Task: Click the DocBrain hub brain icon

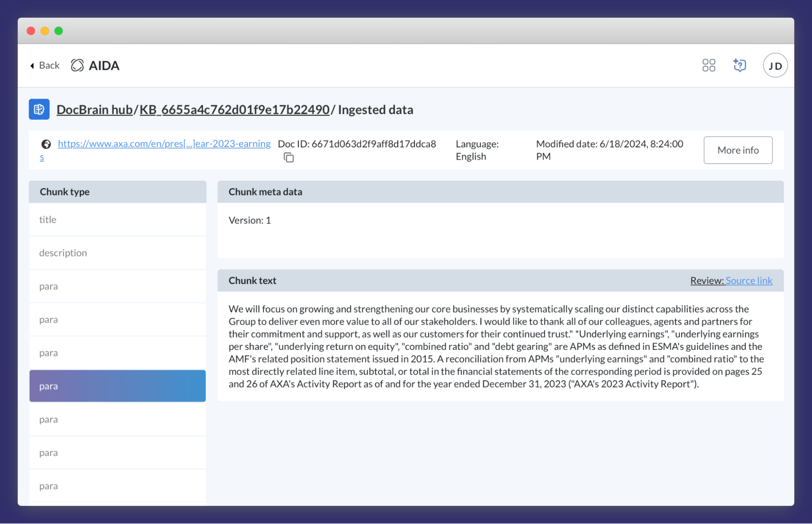Action: tap(39, 110)
